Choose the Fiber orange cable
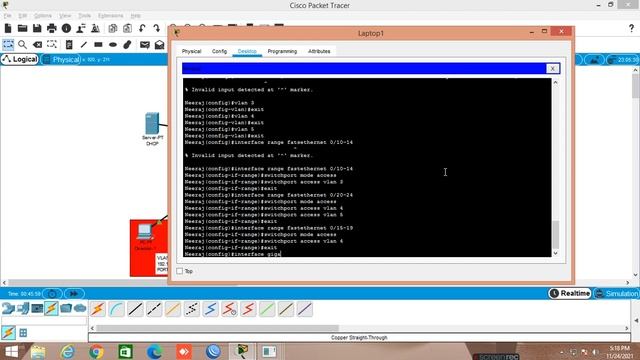 pos(173,309)
